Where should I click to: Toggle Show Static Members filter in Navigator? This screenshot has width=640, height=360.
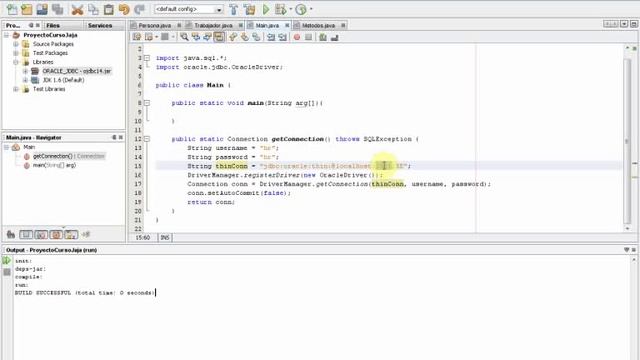tap(41, 235)
